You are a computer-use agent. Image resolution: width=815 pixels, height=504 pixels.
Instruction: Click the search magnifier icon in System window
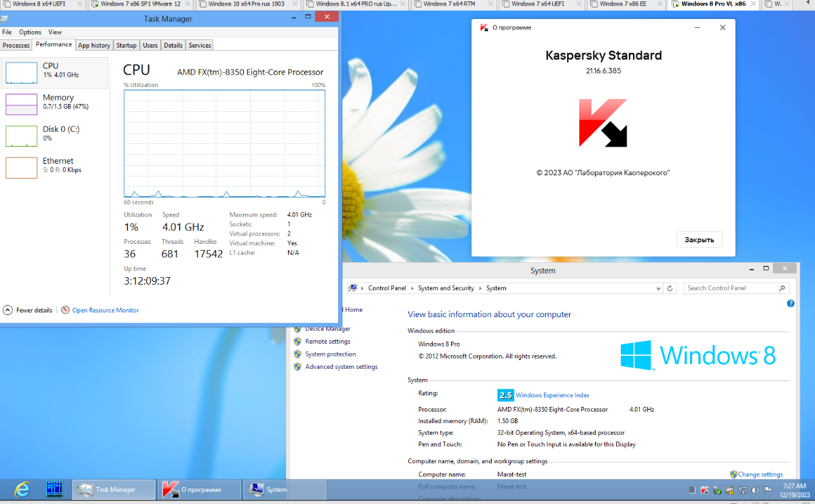tap(782, 288)
